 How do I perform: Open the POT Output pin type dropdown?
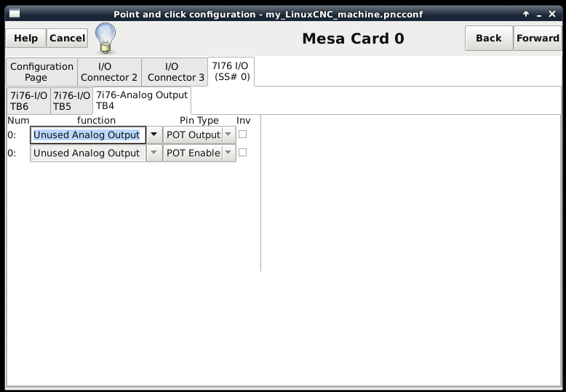[199, 135]
